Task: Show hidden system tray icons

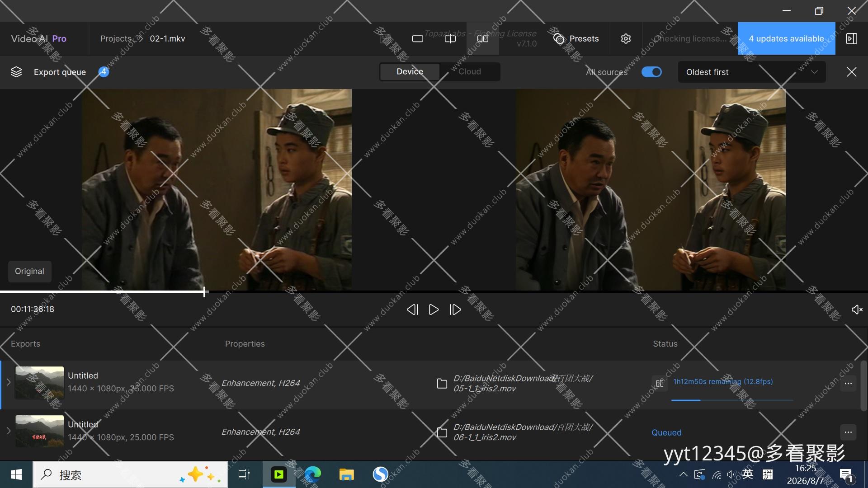Action: [x=684, y=474]
